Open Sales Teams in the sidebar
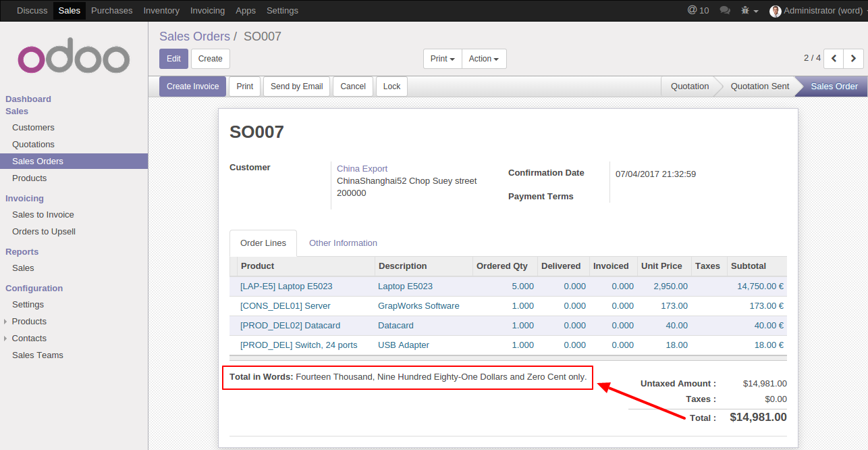This screenshot has height=450, width=868. (38, 355)
